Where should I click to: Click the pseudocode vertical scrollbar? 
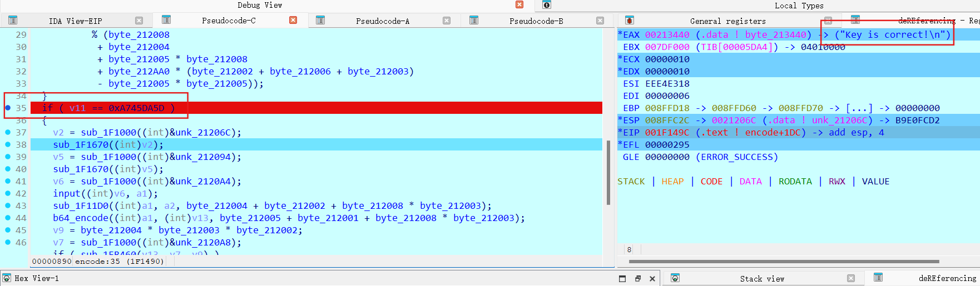pyautogui.click(x=608, y=172)
